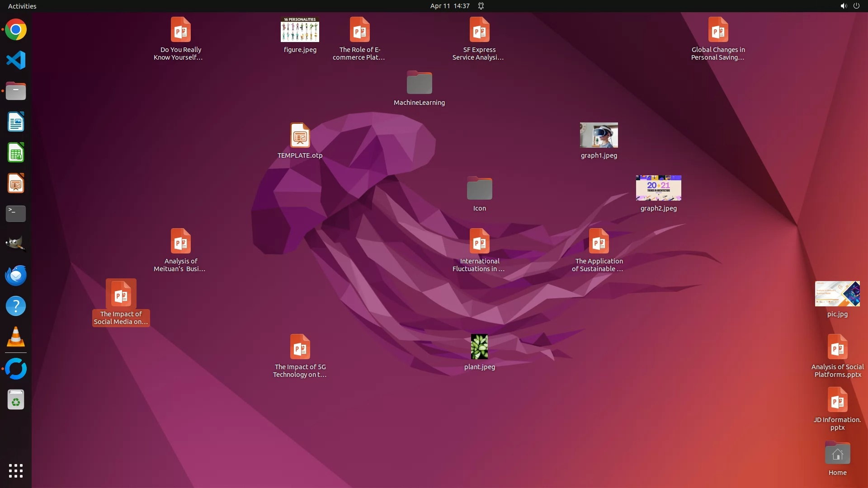Open LibreOffice Impress in the dock
This screenshot has width=868, height=488.
tap(16, 183)
